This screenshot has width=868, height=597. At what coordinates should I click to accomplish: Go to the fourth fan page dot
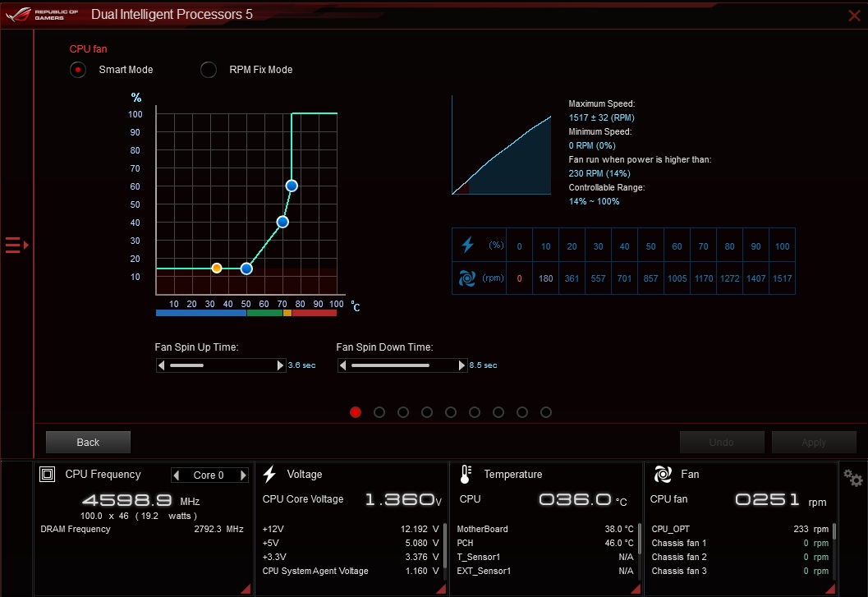(x=427, y=412)
